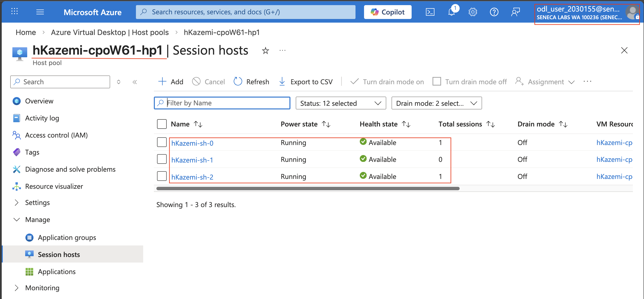This screenshot has height=299, width=644.
Task: Click Available health state of hKazemi-sh-1
Action: [x=378, y=159]
